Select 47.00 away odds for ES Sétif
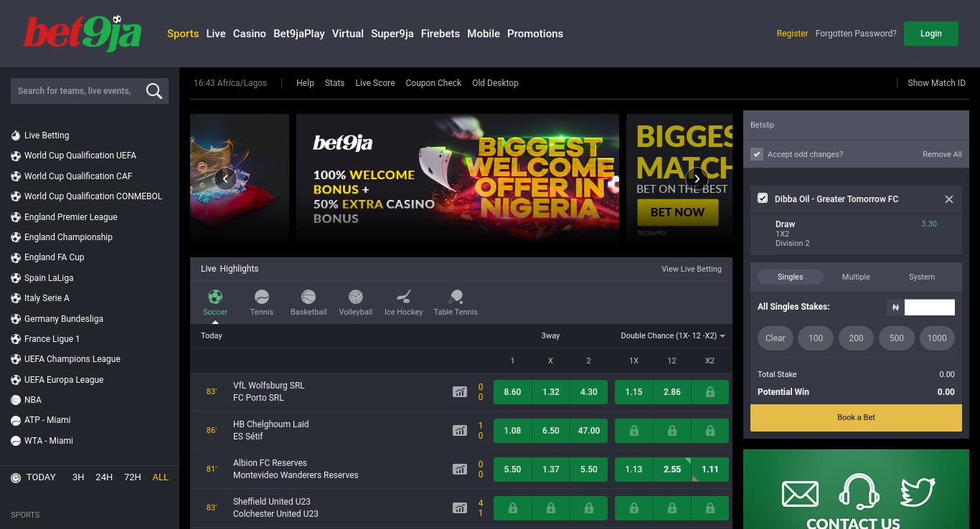The image size is (980, 529). tap(588, 431)
